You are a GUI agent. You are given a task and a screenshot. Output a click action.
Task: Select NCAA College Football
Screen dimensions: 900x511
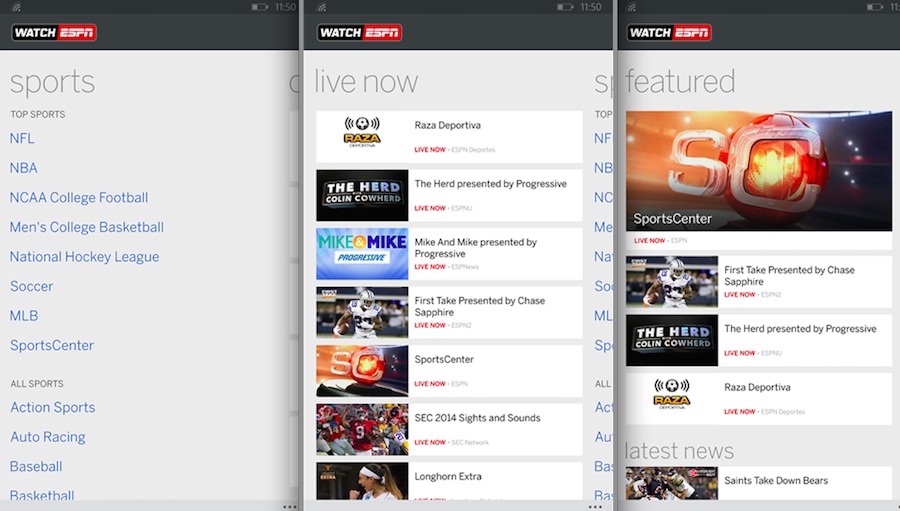click(79, 198)
